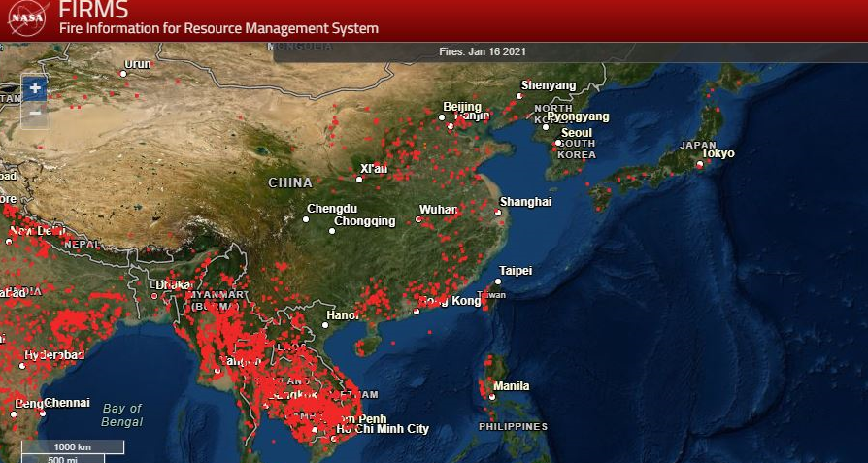Click the Dhaka city label
Screen dimensions: 868x463
click(173, 285)
